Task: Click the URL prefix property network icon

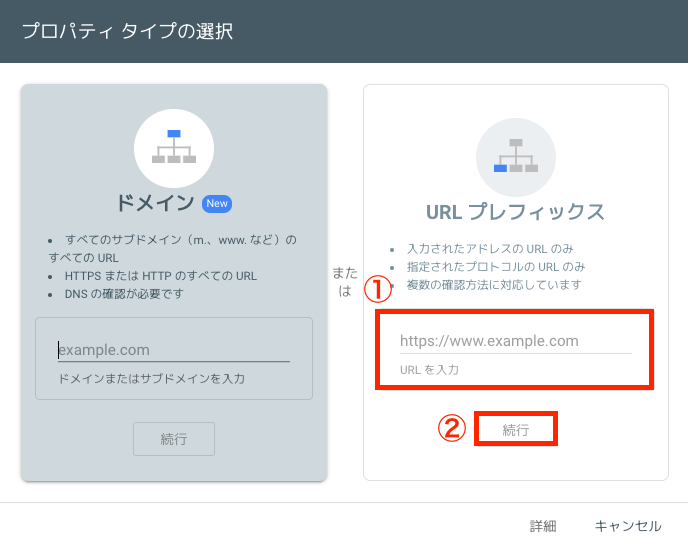Action: tap(516, 157)
